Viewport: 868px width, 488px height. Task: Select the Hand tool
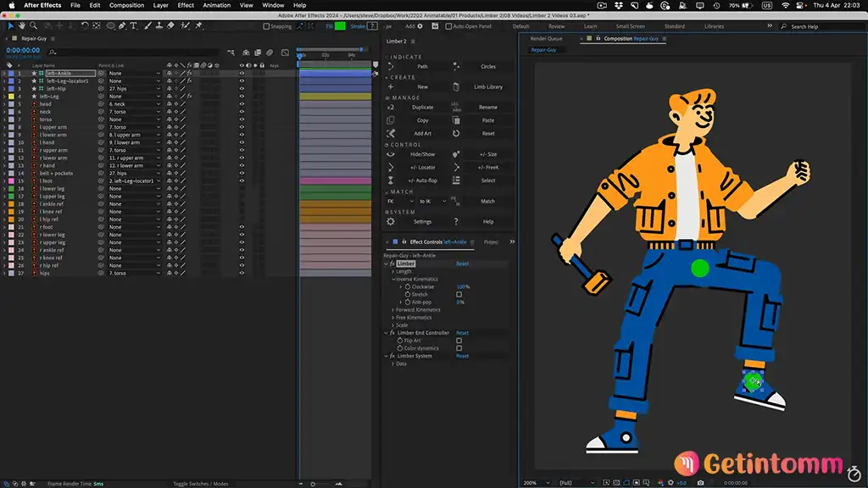pos(21,26)
